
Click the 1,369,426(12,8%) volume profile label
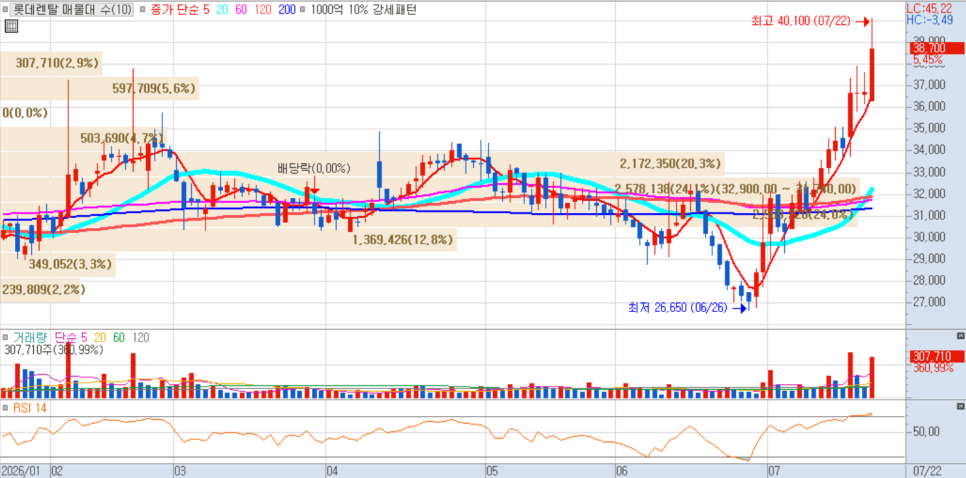coord(403,240)
